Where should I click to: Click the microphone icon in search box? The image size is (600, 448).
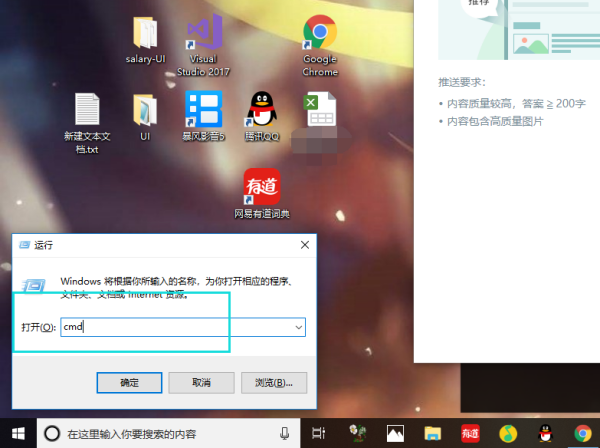285,434
